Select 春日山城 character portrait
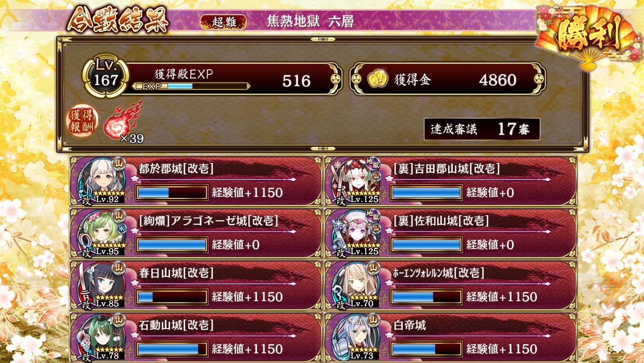644x363 pixels. click(x=102, y=286)
